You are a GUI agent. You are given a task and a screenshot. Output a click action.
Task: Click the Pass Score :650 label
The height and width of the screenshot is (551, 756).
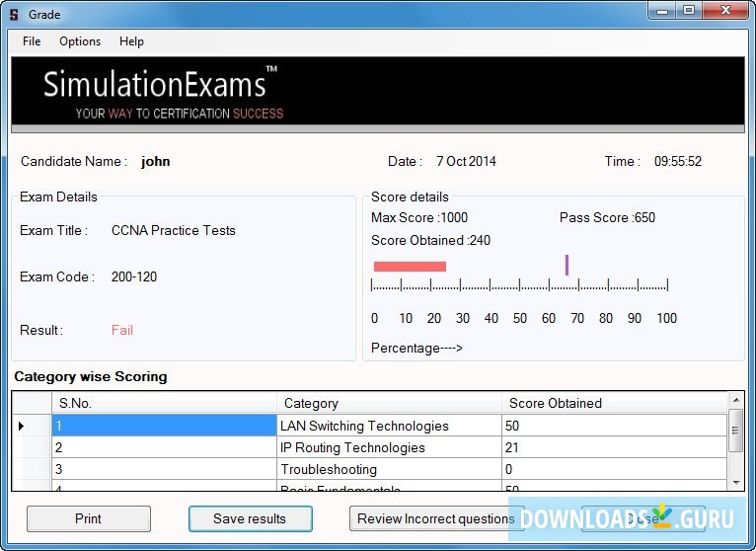click(608, 217)
